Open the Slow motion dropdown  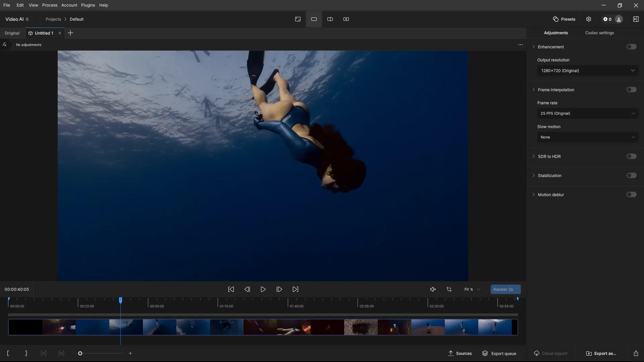click(588, 137)
